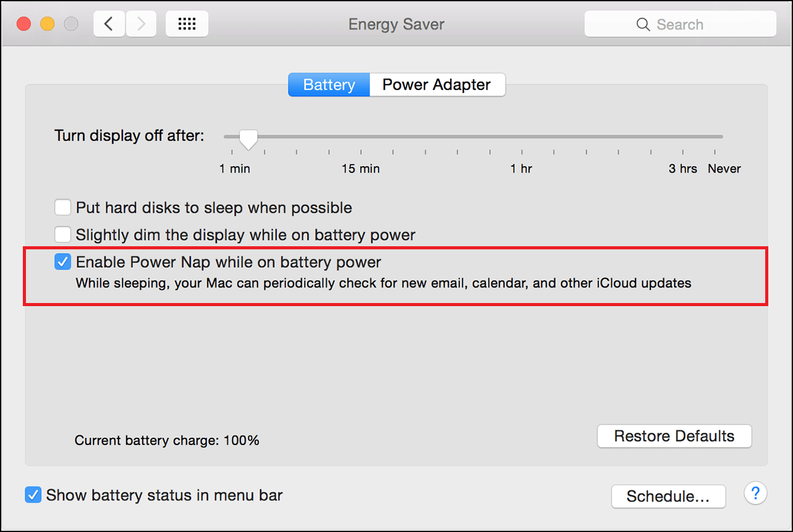793x532 pixels.
Task: Check "Slightly dim the display while on battery power"
Action: coord(62,235)
